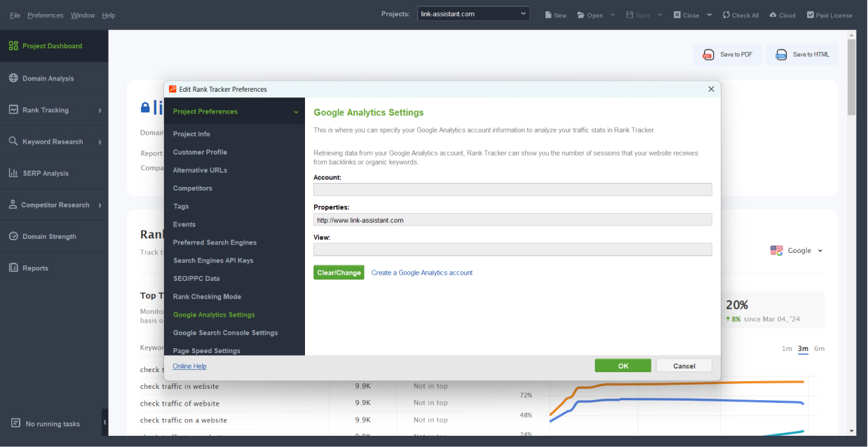Screen dimensions: 868x447
Task: Open the File menu
Action: 15,15
